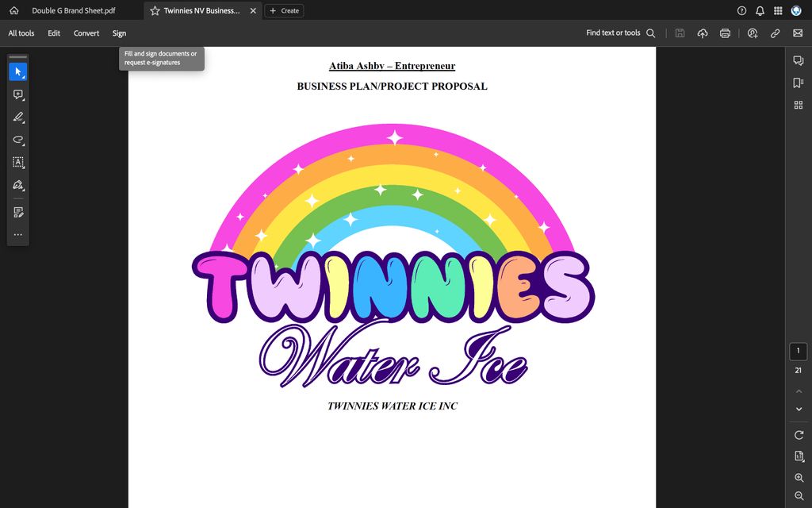The image size is (812, 508).
Task: Open the form edit tool
Action: pos(18,212)
